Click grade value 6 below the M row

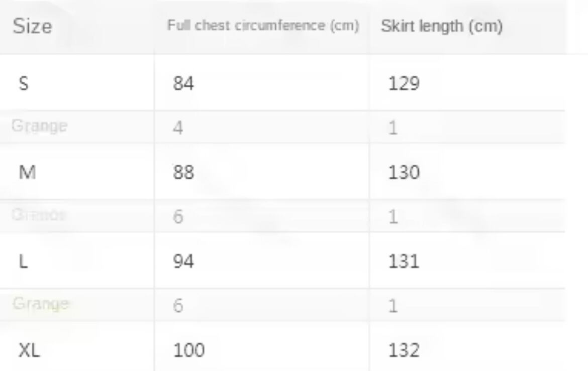(178, 217)
